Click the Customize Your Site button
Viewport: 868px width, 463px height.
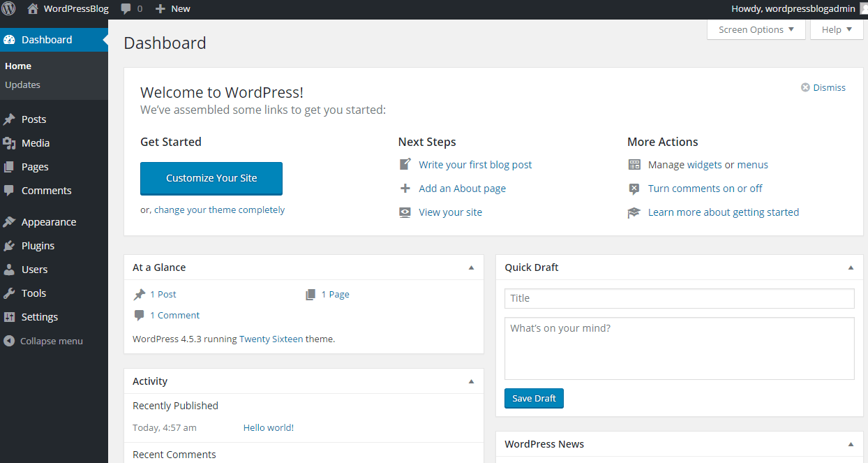[211, 178]
